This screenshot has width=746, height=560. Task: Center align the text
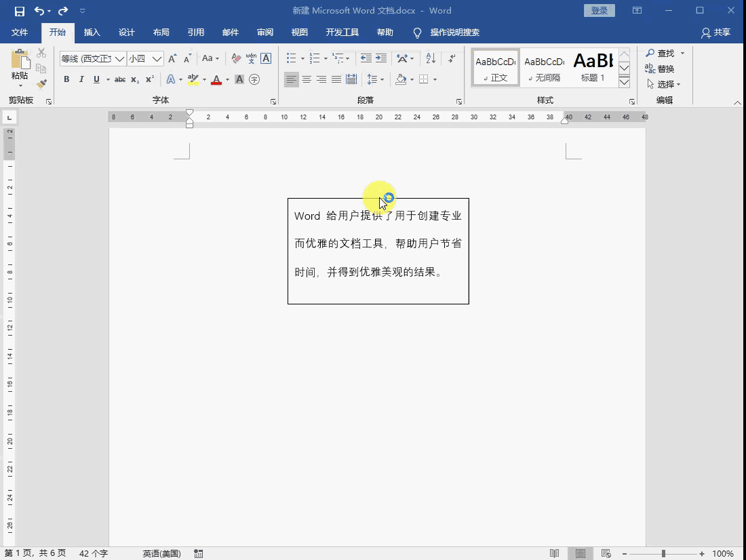307,79
